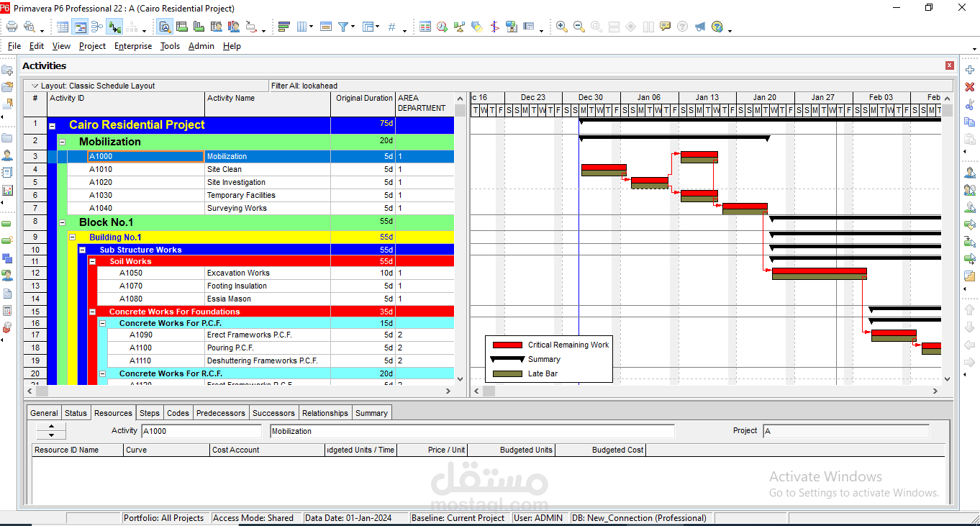Show the Activity Network view
980x526 pixels.
point(97,27)
